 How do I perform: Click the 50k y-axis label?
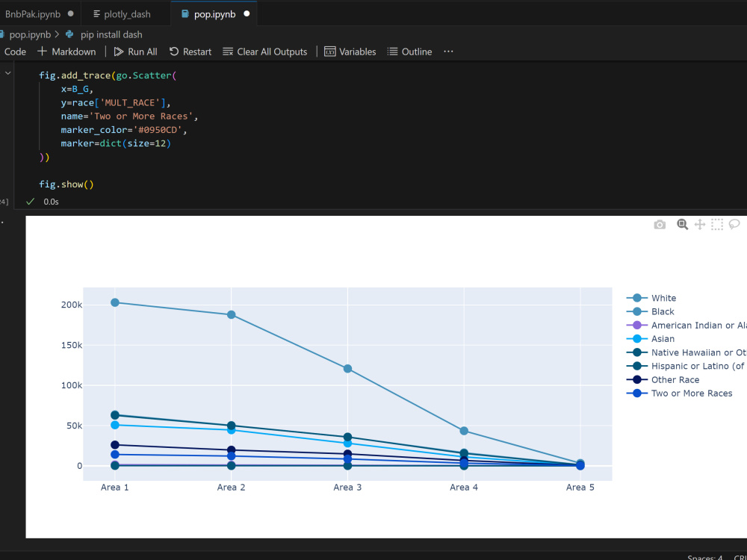[74, 426]
